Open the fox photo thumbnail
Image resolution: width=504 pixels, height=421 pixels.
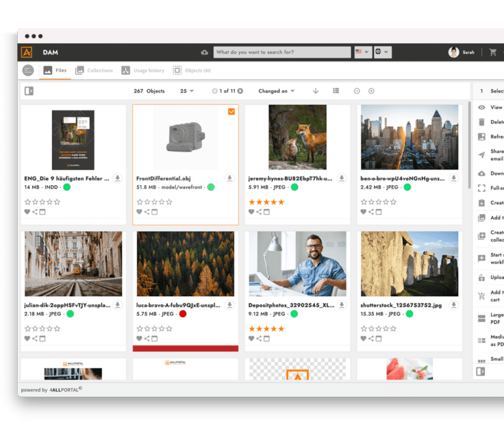[x=297, y=137]
